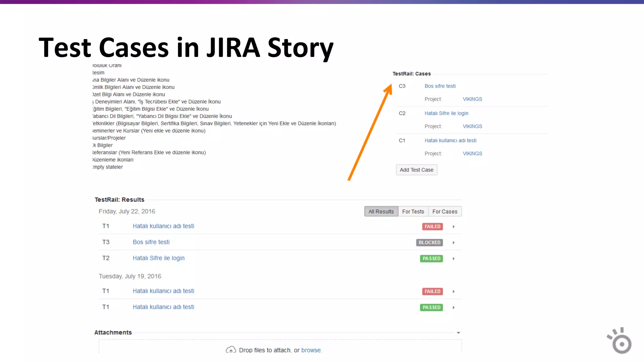Click the TestRail: Cases section heading
644x362 pixels.
pos(412,74)
